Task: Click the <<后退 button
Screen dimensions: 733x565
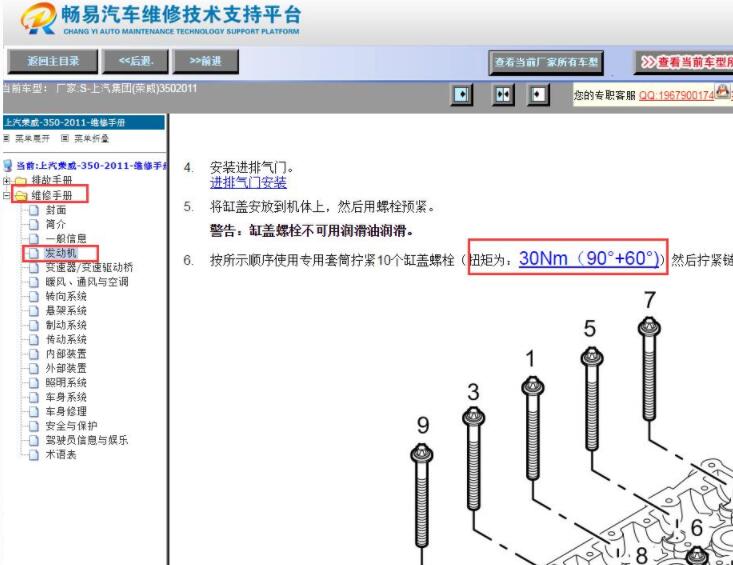Action: pos(136,61)
